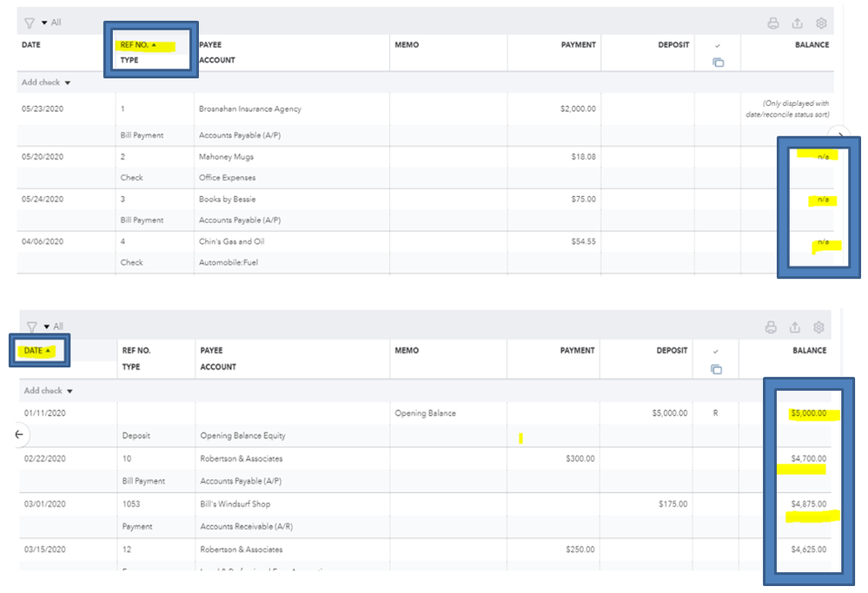Click the copy icon in the upper register header
868x593 pixels.
(x=718, y=63)
